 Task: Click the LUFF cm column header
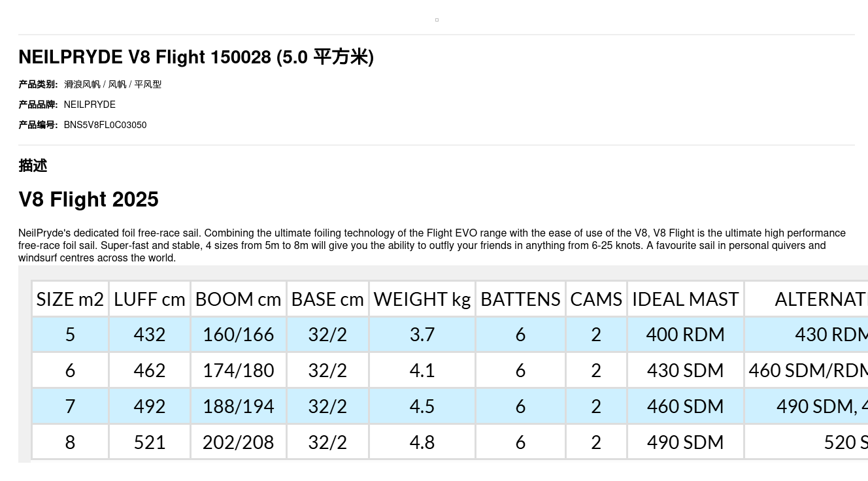150,299
